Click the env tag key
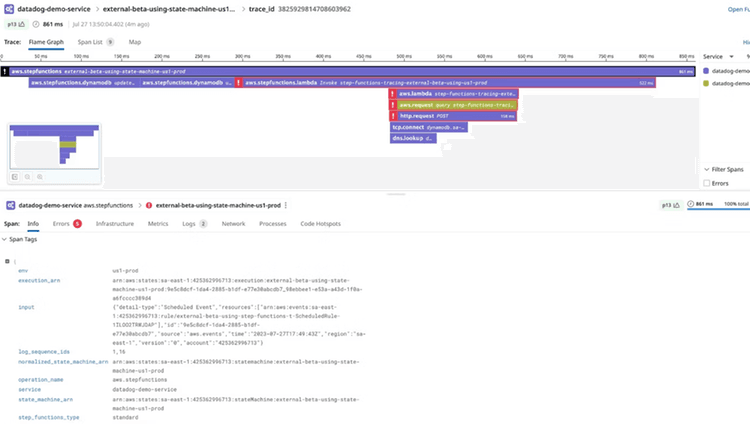This screenshot has width=750, height=424. (23, 271)
